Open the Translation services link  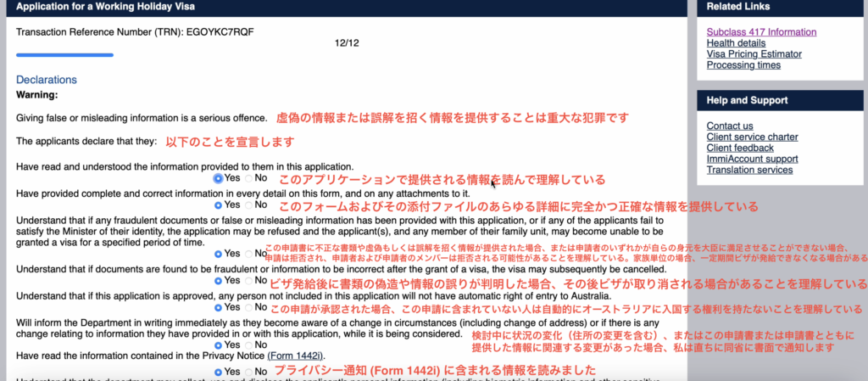749,170
